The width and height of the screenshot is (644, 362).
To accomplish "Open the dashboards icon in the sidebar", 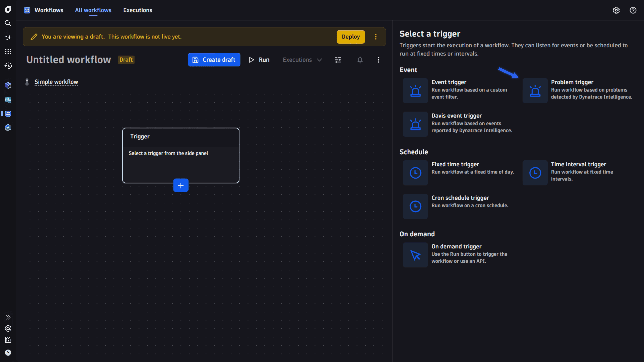I will point(8,100).
